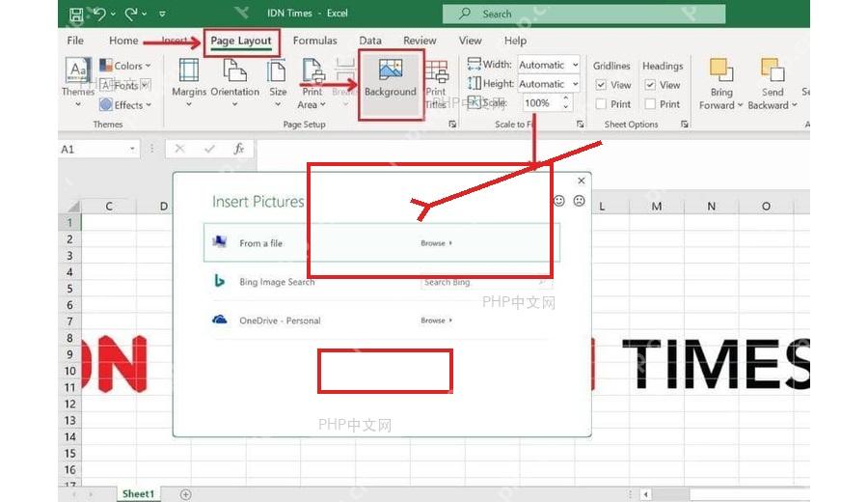This screenshot has width=868, height=502.
Task: Open Print Area options
Action: [312, 83]
